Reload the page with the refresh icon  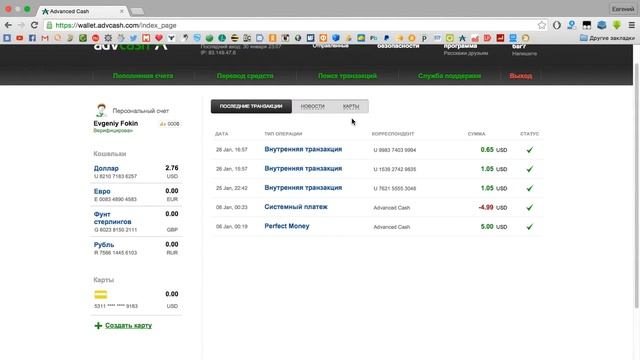(x=34, y=25)
